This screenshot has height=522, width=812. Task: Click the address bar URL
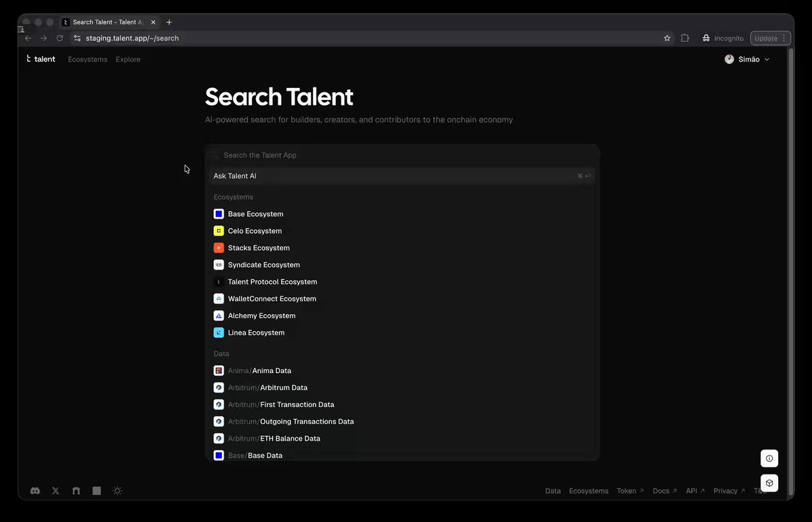coord(132,39)
